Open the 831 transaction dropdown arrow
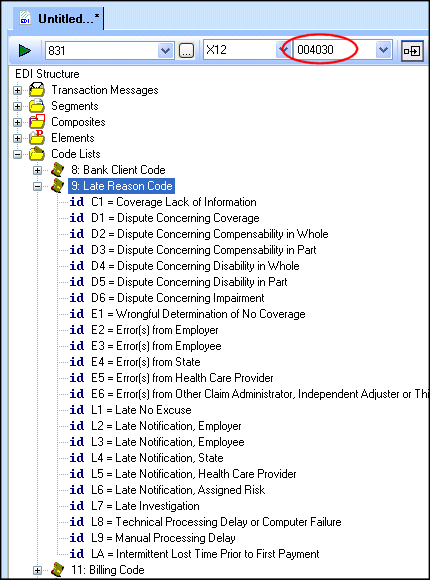Viewport: 430px width, 580px height. click(165, 51)
